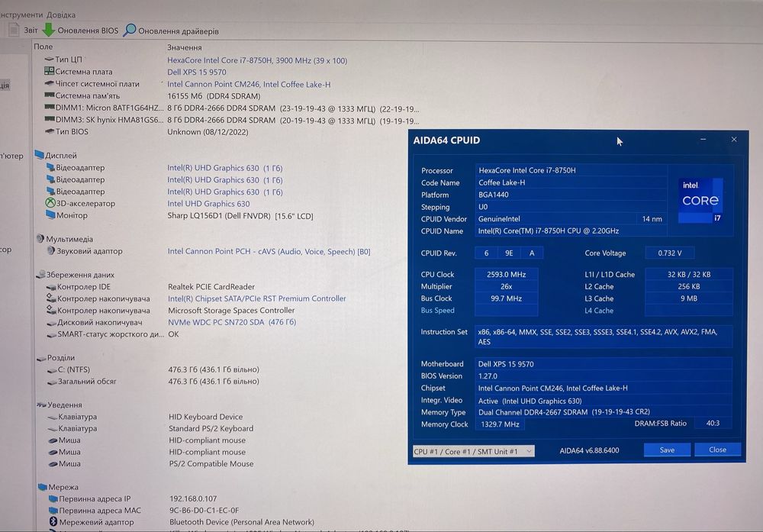Select the Instruction Set field in CPUID

[604, 337]
